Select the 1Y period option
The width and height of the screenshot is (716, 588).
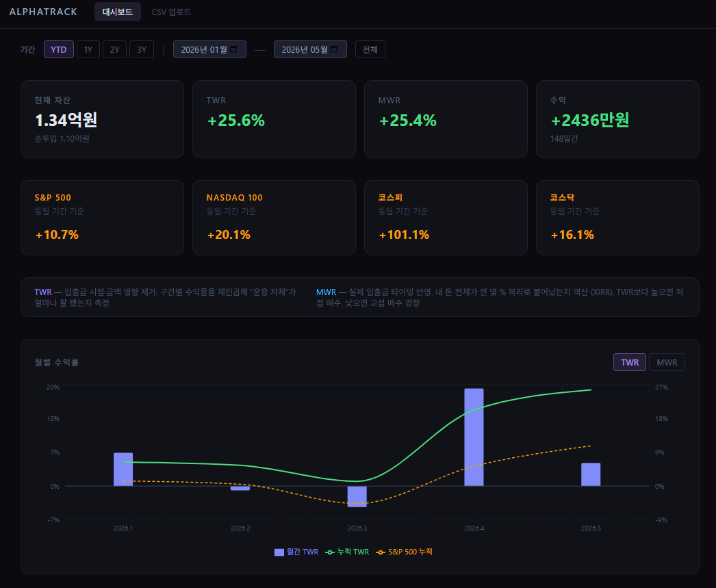click(88, 49)
